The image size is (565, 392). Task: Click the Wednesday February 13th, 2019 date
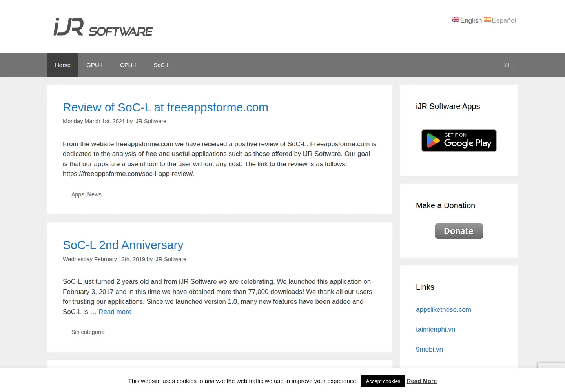click(104, 259)
